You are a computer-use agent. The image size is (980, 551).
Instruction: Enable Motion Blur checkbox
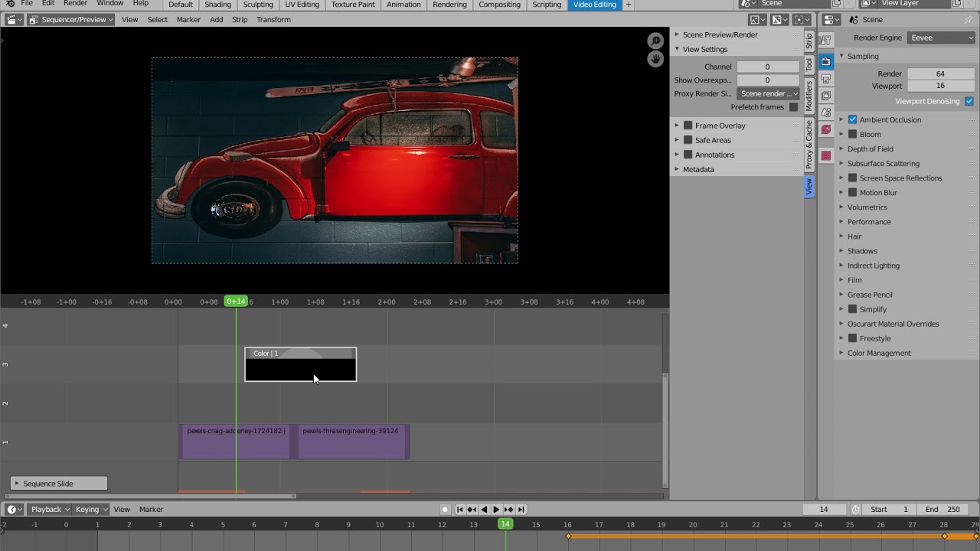852,192
